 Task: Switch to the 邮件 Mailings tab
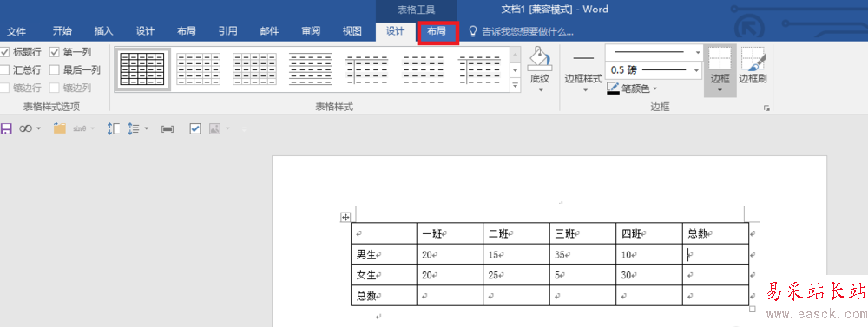(270, 31)
